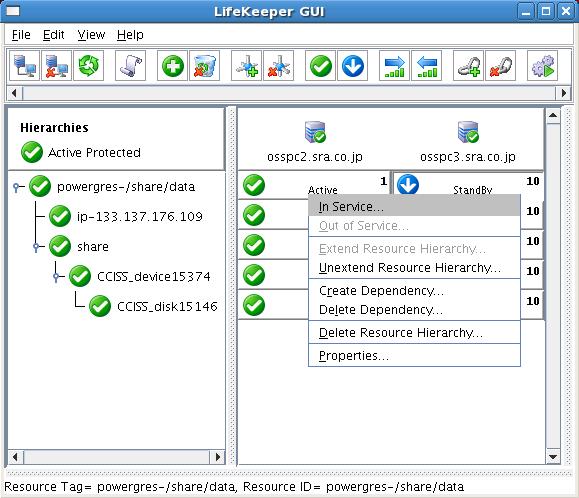Choose Create Dependency... from context menu
Screen dimensions: 579x498
pyautogui.click(x=414, y=291)
